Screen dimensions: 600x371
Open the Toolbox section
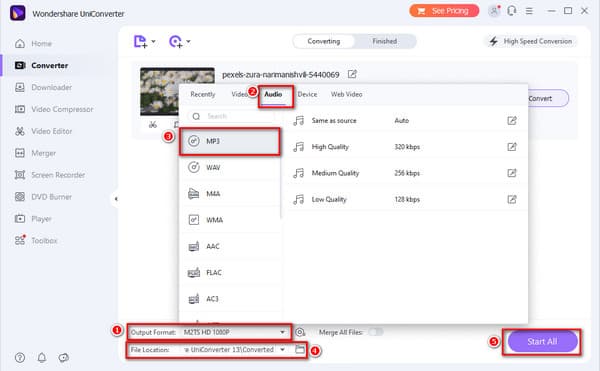tap(36, 241)
